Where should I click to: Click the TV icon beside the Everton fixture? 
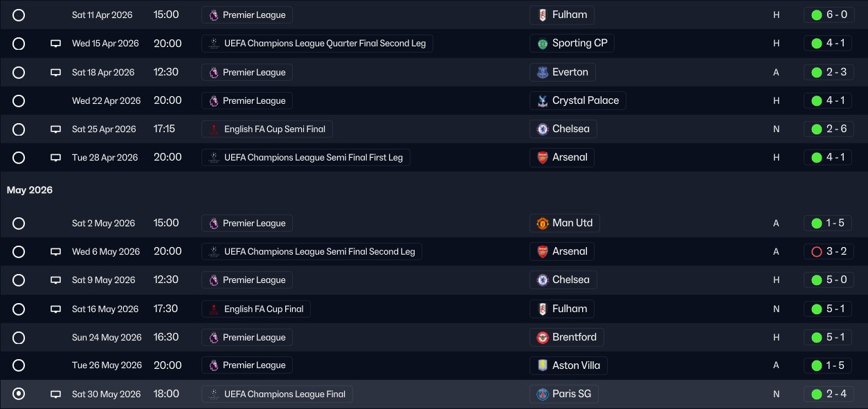click(x=56, y=73)
